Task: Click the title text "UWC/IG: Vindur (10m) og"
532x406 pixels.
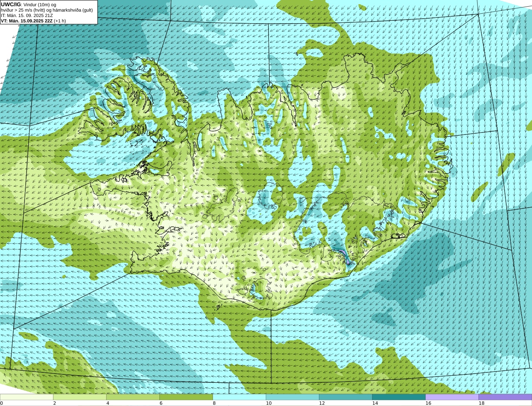Action: coord(28,5)
